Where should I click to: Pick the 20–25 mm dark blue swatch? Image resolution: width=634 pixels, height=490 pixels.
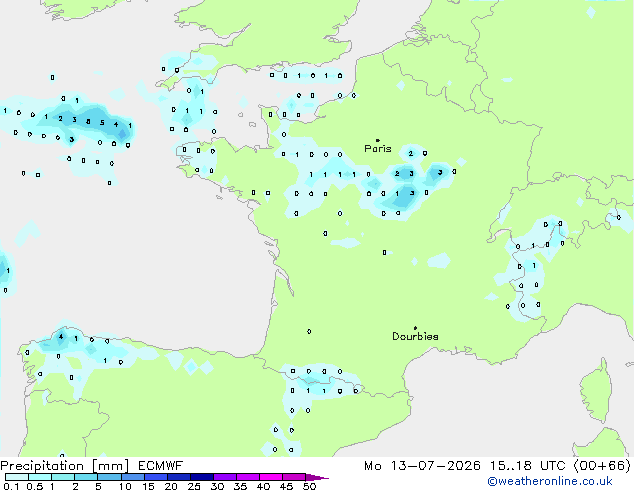179,477
